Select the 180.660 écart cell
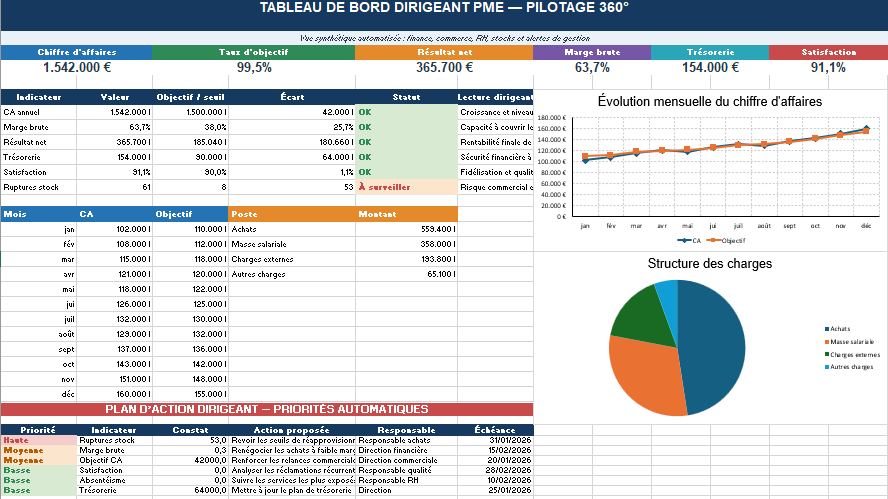Screen dimensions: 888x499 point(292,142)
